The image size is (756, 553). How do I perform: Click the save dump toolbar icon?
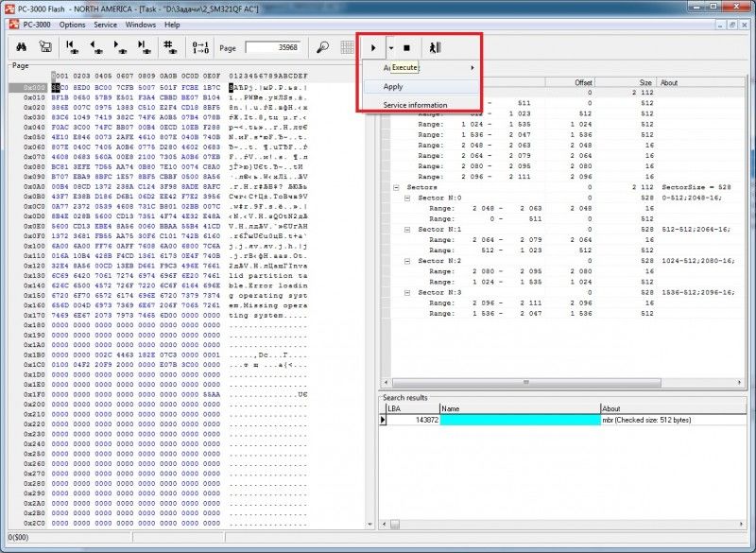[x=45, y=46]
